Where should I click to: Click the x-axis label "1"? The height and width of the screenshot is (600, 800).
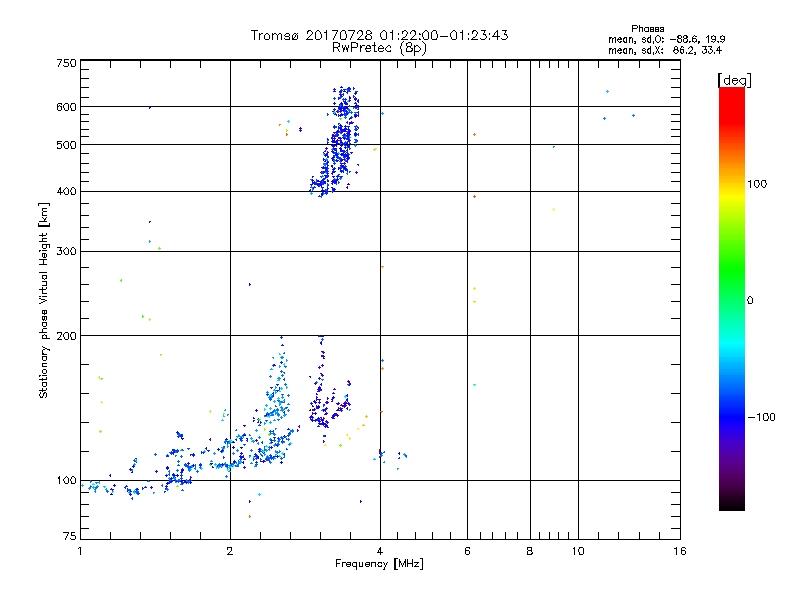tap(80, 551)
